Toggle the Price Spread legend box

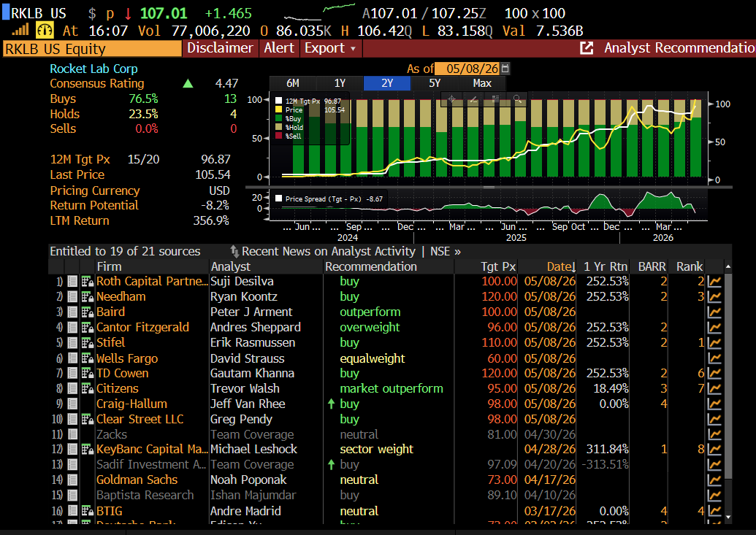tap(279, 199)
